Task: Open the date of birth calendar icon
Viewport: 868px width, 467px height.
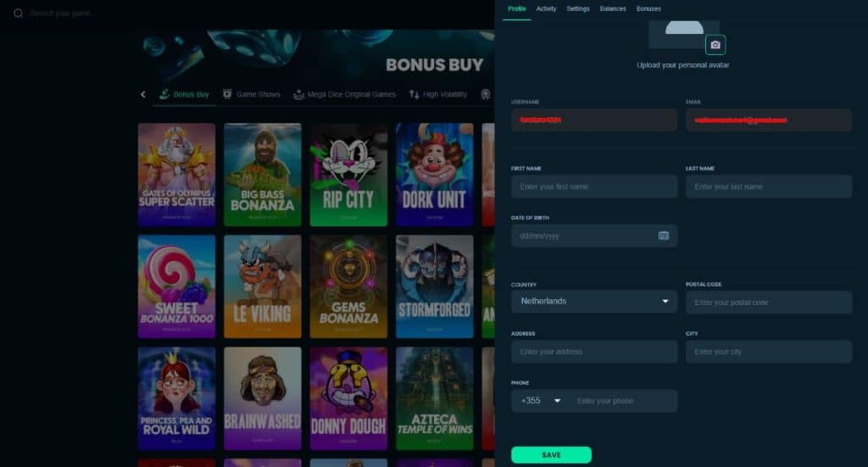Action: click(664, 236)
